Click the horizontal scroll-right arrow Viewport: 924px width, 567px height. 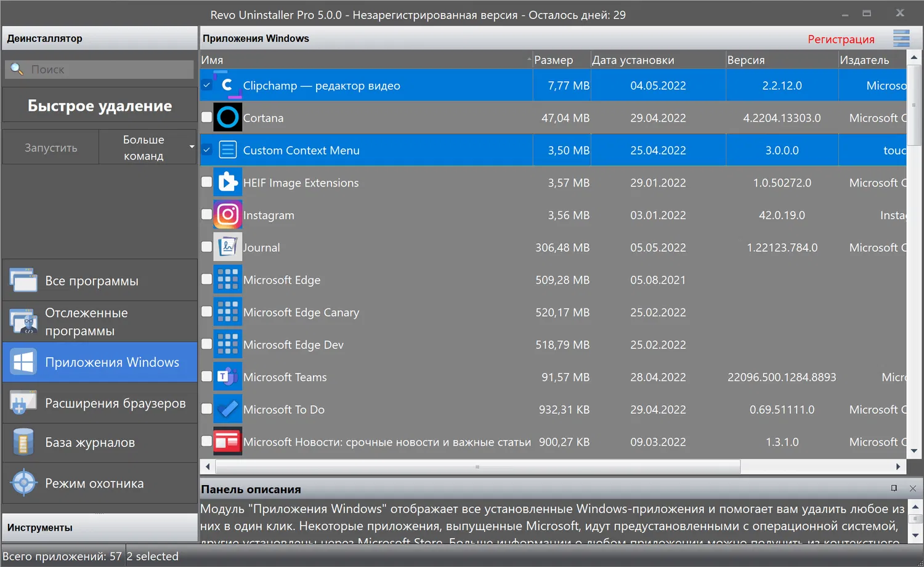[x=898, y=467]
